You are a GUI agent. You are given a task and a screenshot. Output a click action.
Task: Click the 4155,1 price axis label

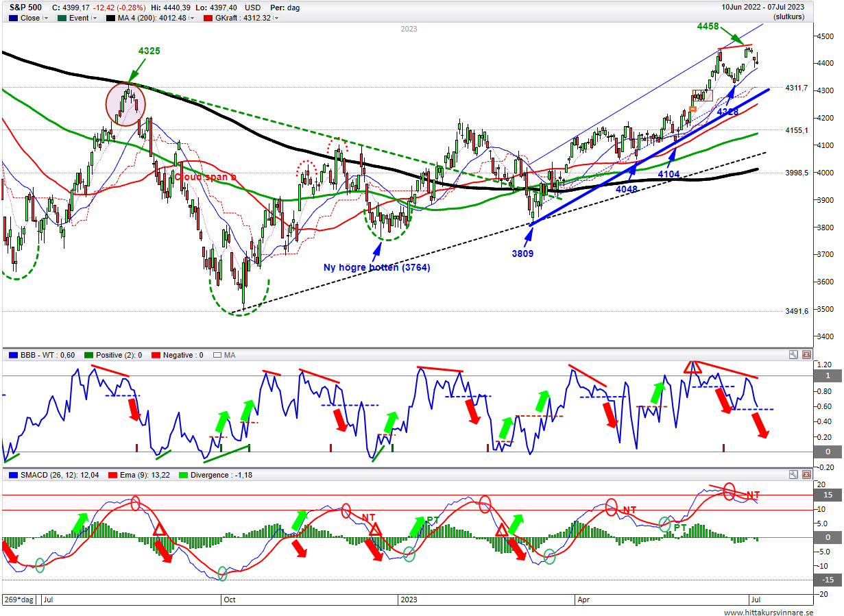[x=797, y=130]
